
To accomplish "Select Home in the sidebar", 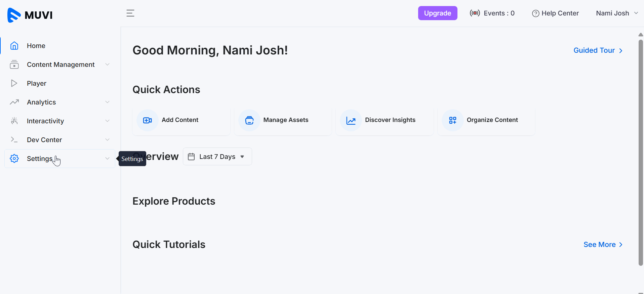I will [x=36, y=46].
